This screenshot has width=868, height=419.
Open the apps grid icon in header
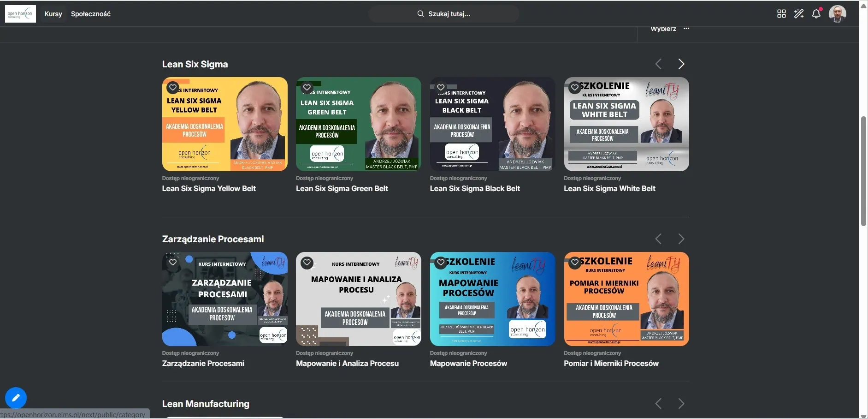tap(781, 14)
